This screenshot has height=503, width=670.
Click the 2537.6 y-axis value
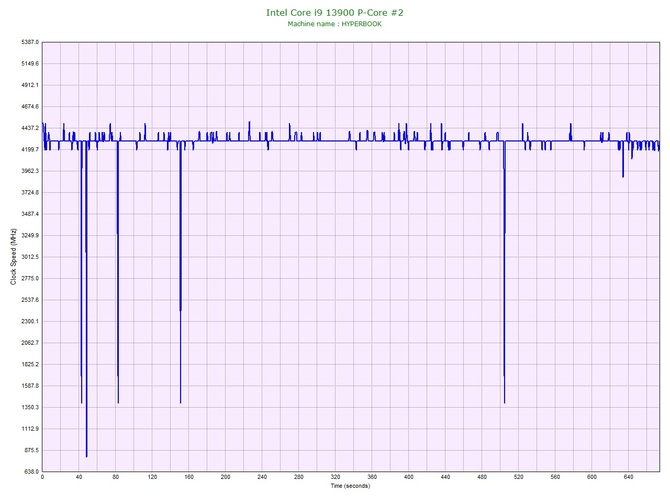[30, 300]
